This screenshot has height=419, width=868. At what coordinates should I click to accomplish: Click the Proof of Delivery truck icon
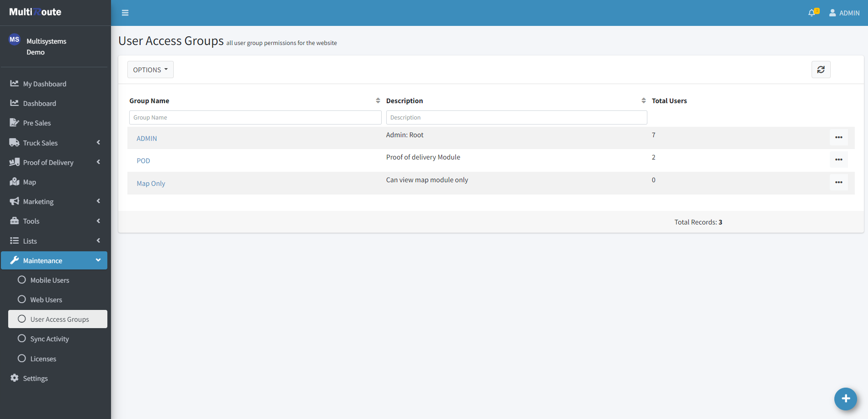coord(15,162)
